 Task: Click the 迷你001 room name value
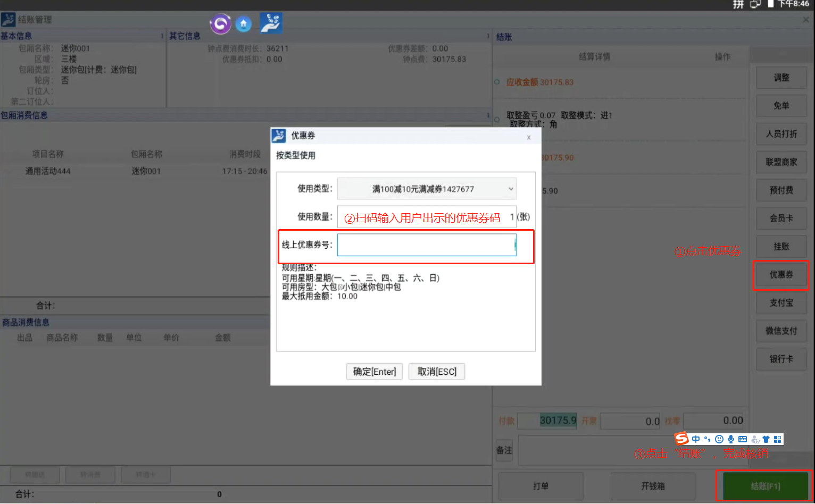click(76, 49)
